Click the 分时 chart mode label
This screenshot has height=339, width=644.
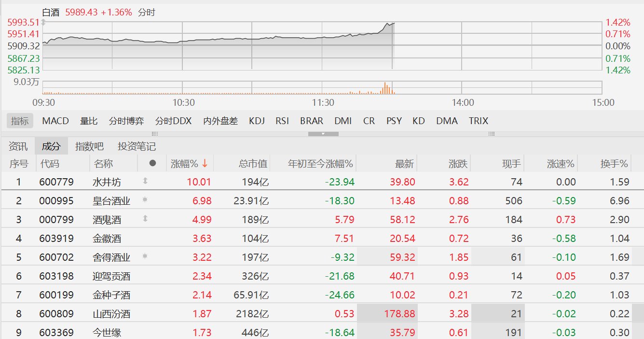[147, 13]
